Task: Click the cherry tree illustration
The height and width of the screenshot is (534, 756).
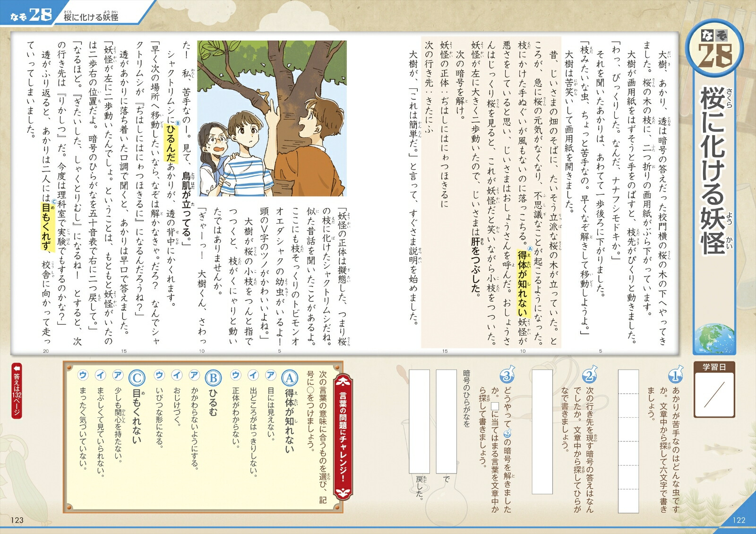Action: pos(272,119)
